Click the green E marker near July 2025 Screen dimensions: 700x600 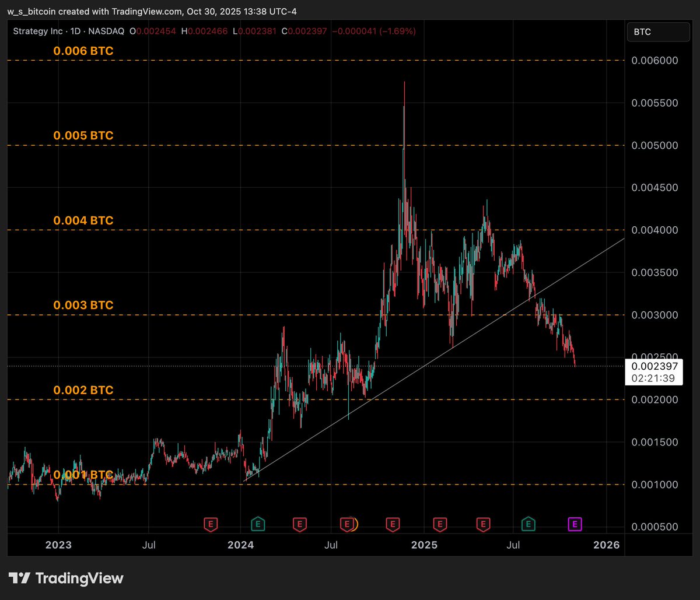[528, 524]
